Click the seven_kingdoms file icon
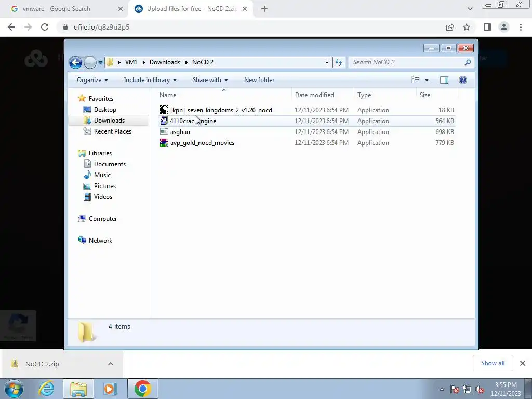 (164, 110)
